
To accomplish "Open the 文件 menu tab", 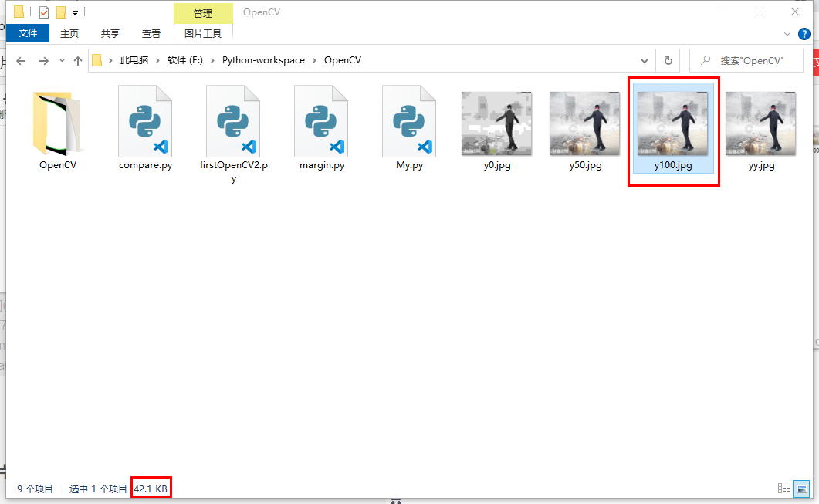I will pyautogui.click(x=28, y=33).
